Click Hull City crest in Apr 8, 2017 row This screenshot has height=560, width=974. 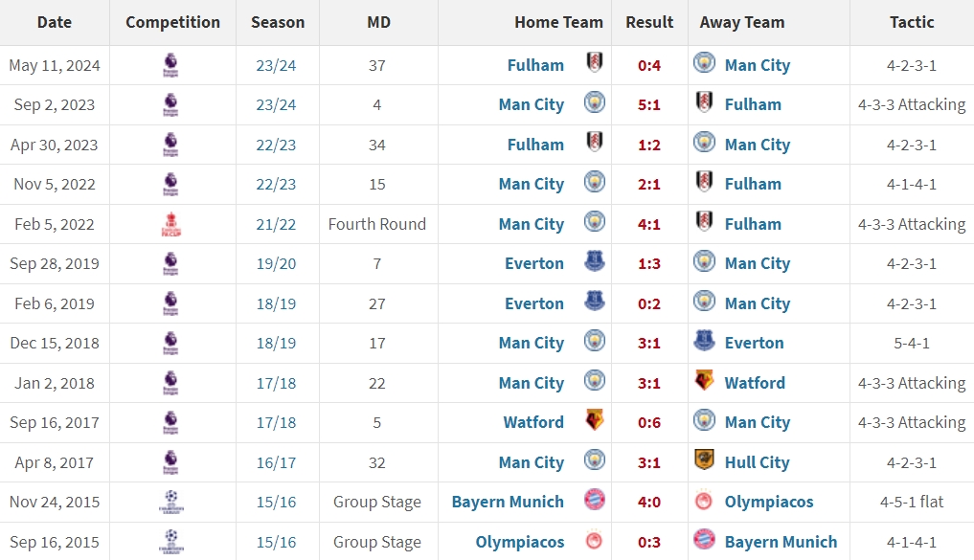tap(704, 460)
